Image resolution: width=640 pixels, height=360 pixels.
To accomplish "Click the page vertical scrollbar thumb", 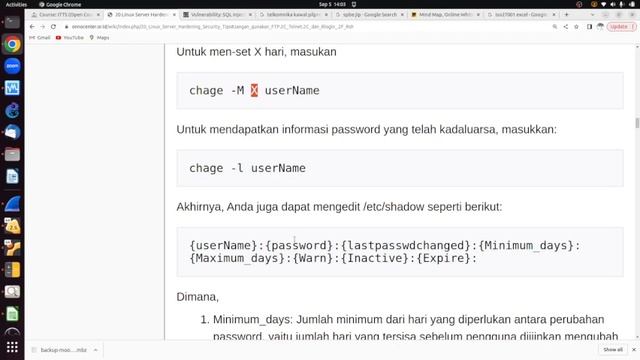I will pos(637,123).
